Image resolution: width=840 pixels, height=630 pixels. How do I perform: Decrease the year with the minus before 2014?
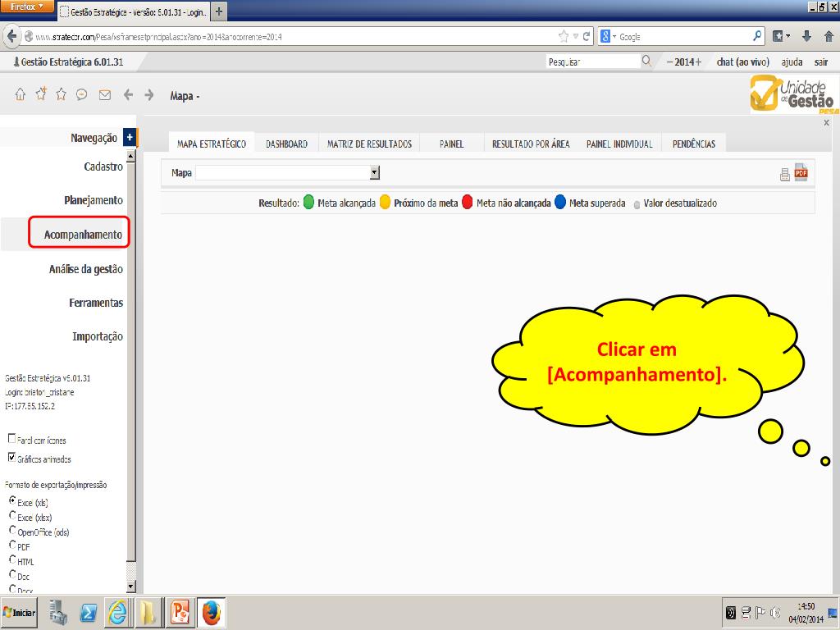point(669,62)
